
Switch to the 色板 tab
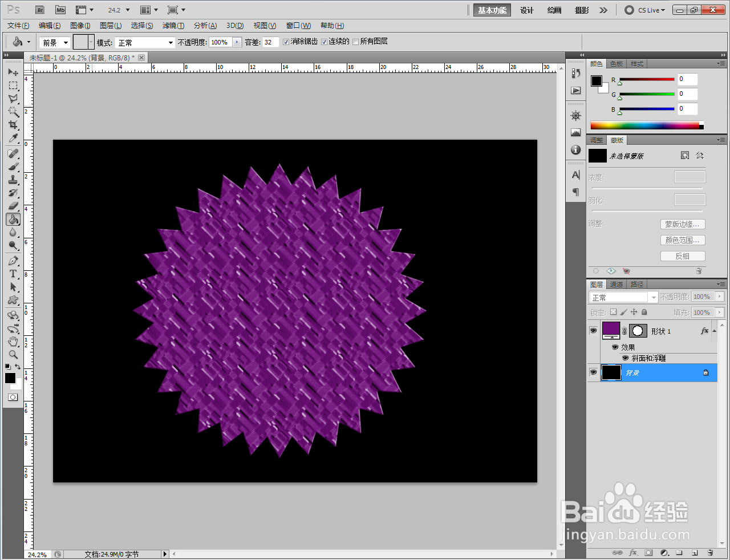click(617, 64)
